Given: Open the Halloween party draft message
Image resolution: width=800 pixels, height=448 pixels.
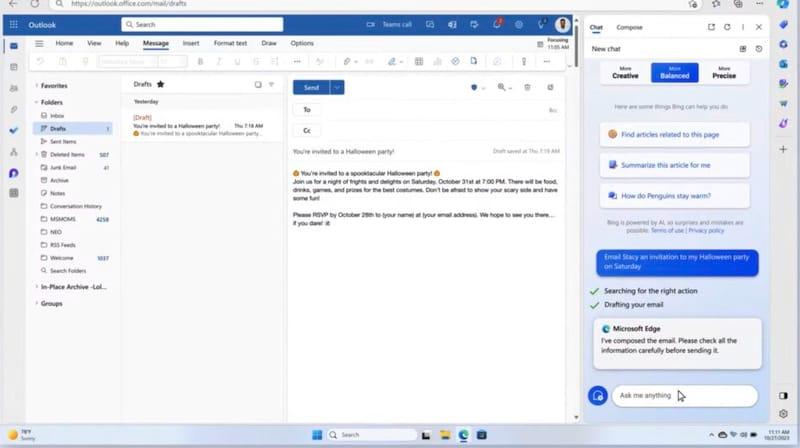Looking at the screenshot, I should (x=202, y=126).
